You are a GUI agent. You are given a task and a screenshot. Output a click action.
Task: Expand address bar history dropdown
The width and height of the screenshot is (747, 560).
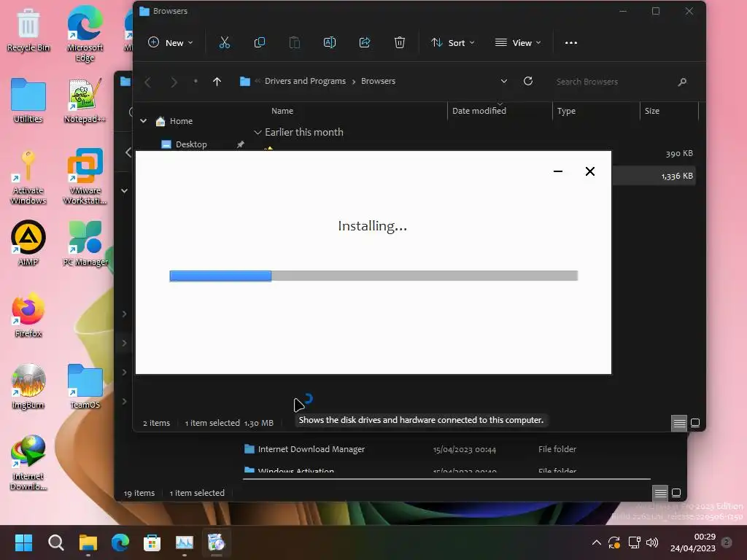tap(503, 81)
